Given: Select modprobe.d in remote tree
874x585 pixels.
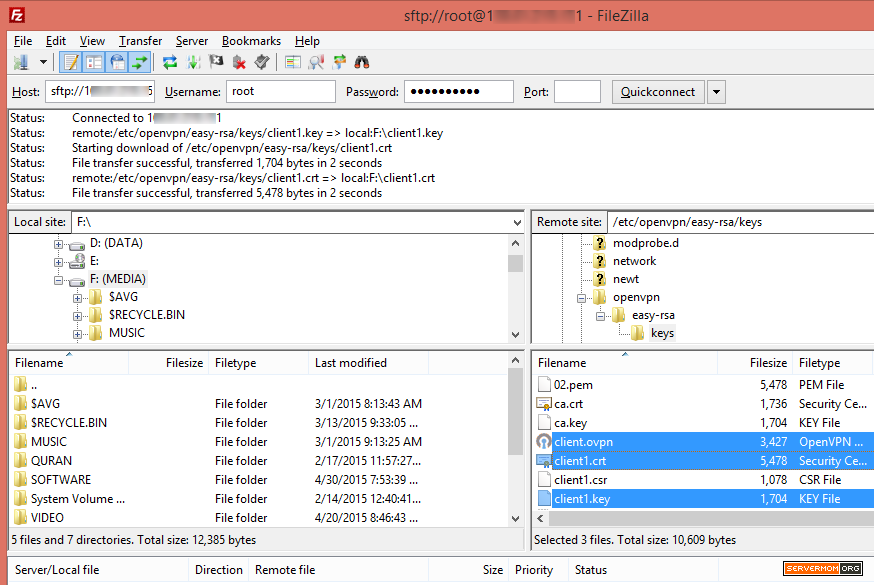Looking at the screenshot, I should [645, 243].
